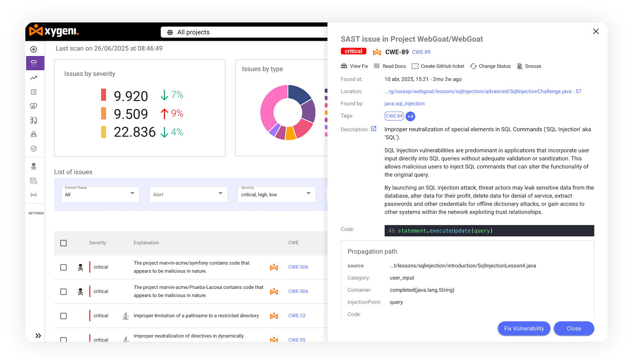
Task: Select the highlighted purple scanner sidebar icon
Action: tap(35, 63)
